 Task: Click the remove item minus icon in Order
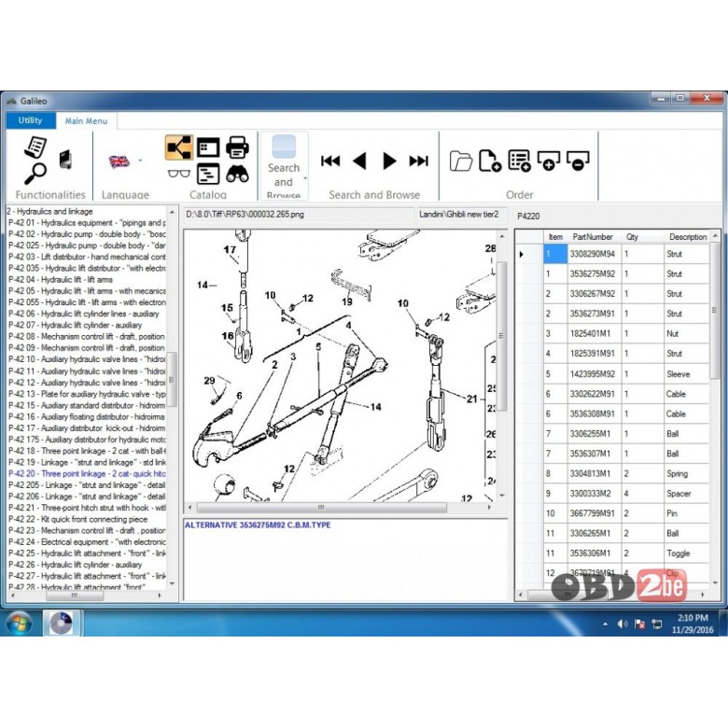[578, 161]
